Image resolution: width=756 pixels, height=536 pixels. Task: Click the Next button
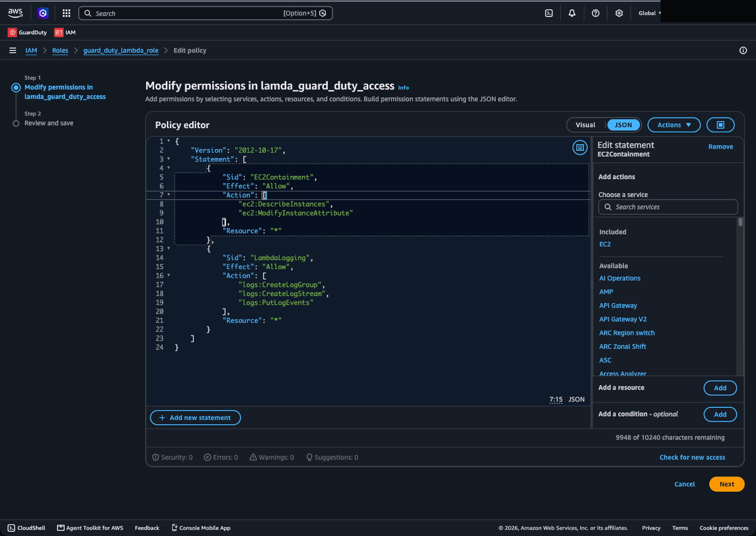pos(727,484)
